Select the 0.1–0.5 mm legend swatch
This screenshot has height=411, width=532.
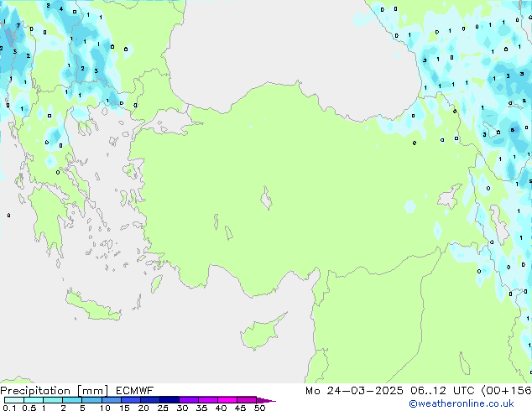point(14,400)
